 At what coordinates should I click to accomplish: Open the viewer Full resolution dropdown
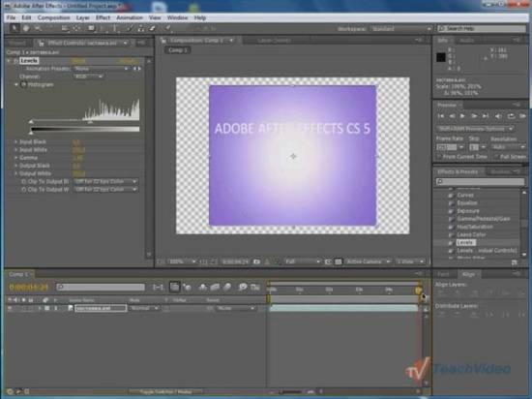coord(303,261)
